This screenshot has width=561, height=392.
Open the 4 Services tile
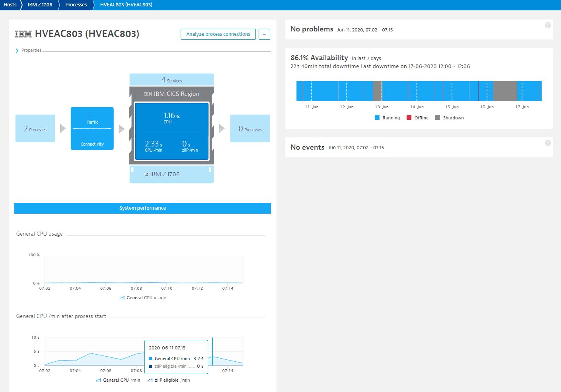coord(171,80)
